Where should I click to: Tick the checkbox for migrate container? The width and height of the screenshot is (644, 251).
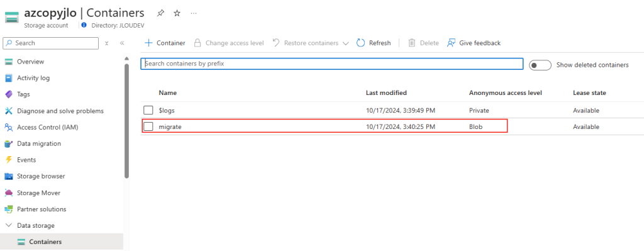148,127
